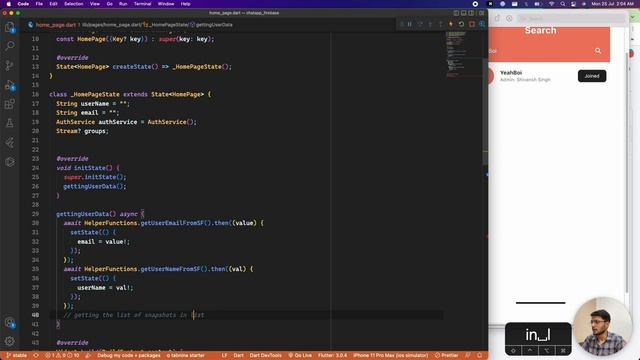Open the Testing flask view
Viewport: 640px width, 360px height.
tap(10, 123)
